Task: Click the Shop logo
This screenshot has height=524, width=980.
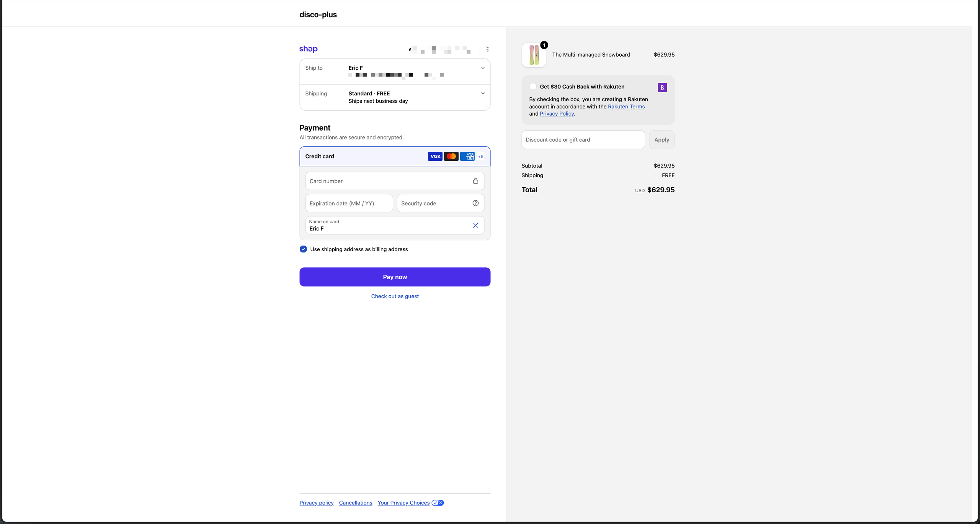Action: [308, 49]
